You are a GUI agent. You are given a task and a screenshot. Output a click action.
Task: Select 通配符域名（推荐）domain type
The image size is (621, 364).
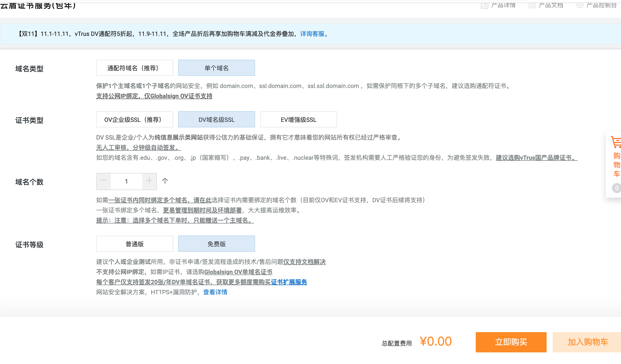coord(135,68)
